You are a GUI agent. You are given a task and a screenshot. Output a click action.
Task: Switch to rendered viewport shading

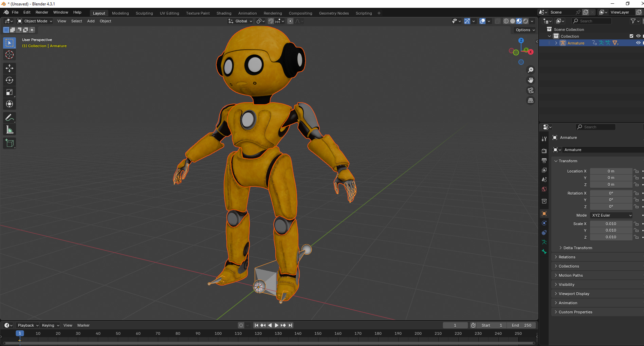[x=526, y=21]
